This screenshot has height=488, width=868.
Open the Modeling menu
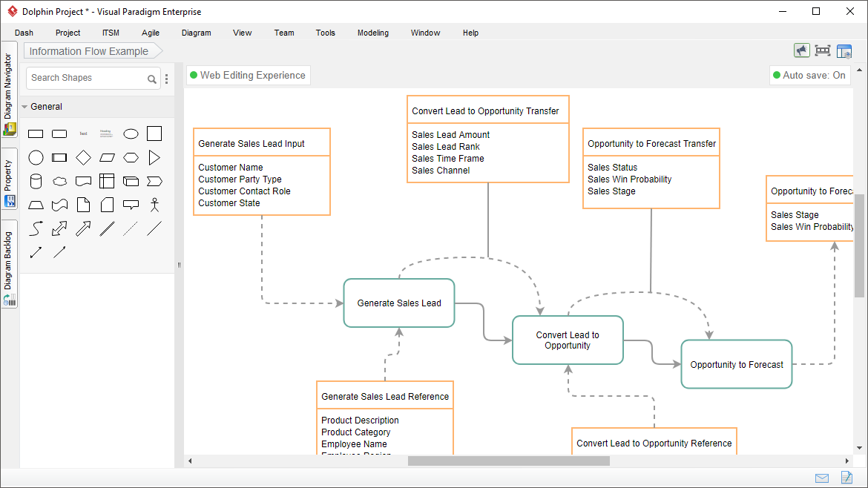373,33
